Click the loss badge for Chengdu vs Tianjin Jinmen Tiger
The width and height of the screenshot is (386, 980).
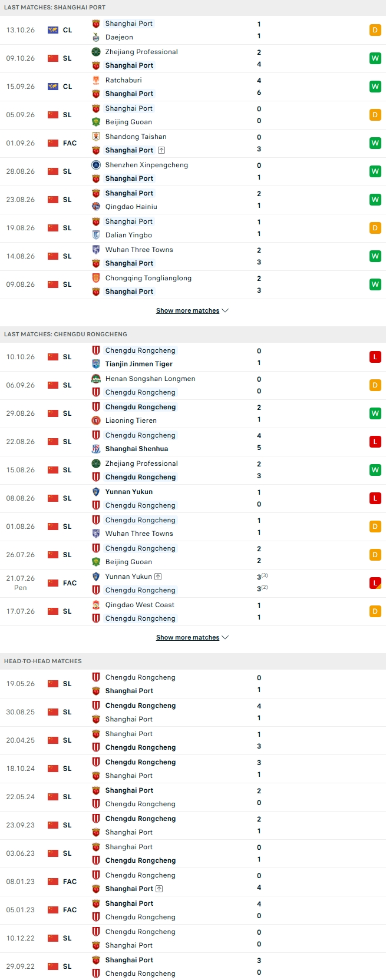[375, 357]
